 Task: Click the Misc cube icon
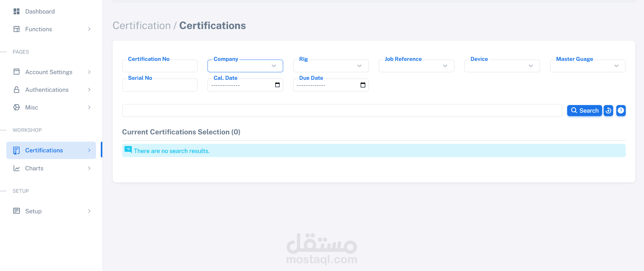coord(17,107)
